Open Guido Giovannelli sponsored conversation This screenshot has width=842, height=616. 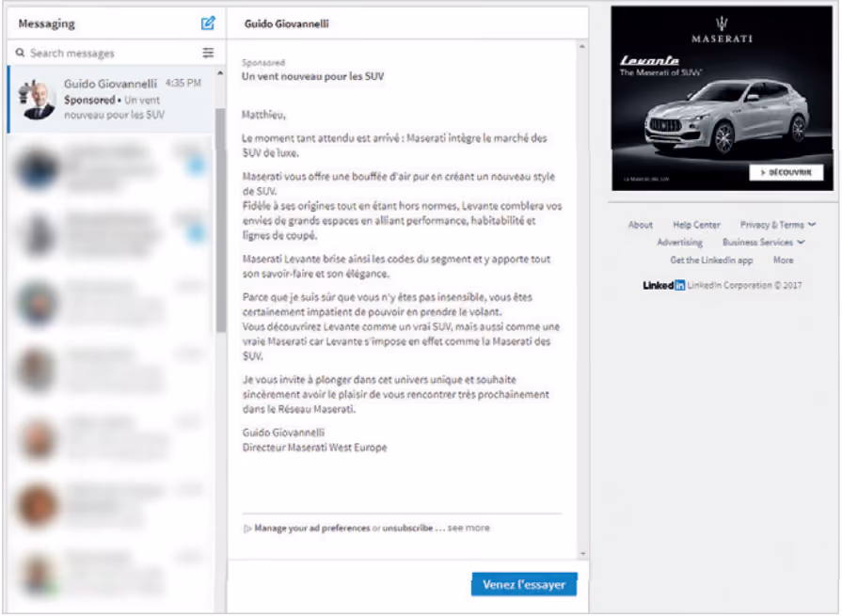[112, 100]
